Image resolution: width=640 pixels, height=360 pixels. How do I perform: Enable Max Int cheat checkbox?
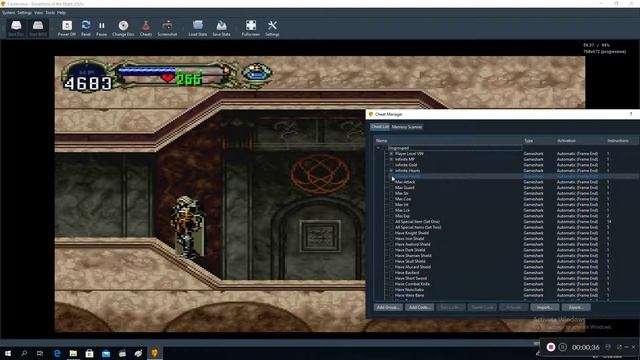(391, 205)
